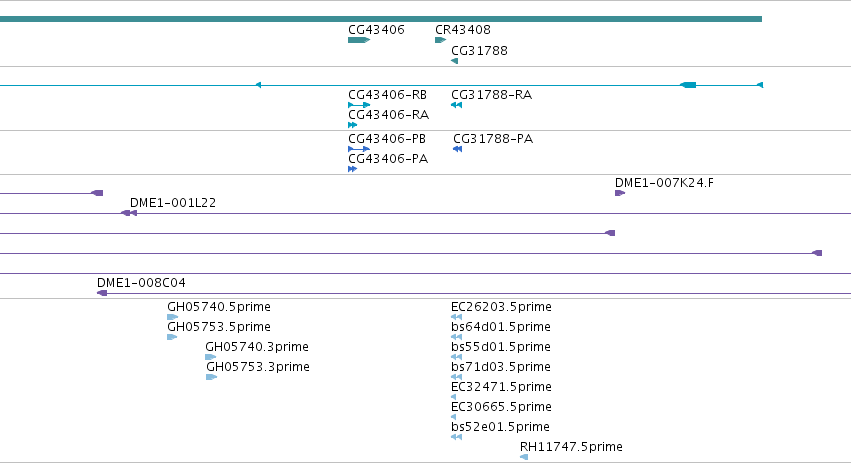Viewport: 851px width, 463px height.
Task: Click the bs52e01.5prime EST arrow
Action: pos(456,437)
